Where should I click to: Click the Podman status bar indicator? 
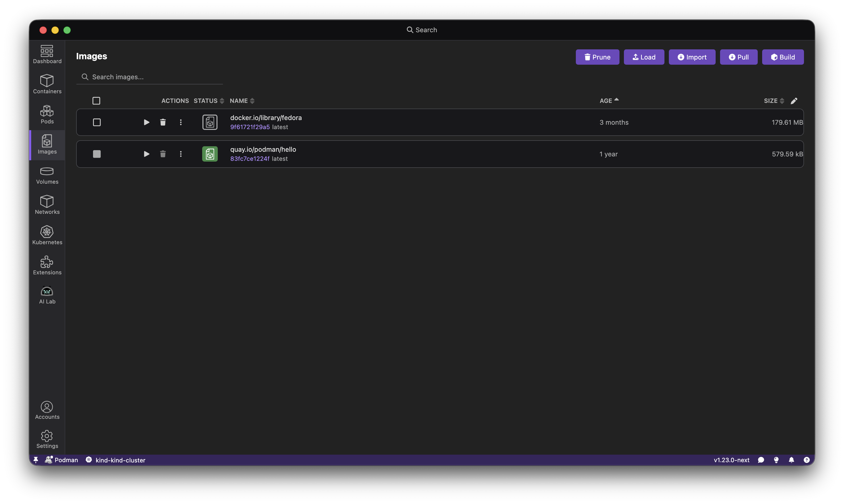coord(62,460)
